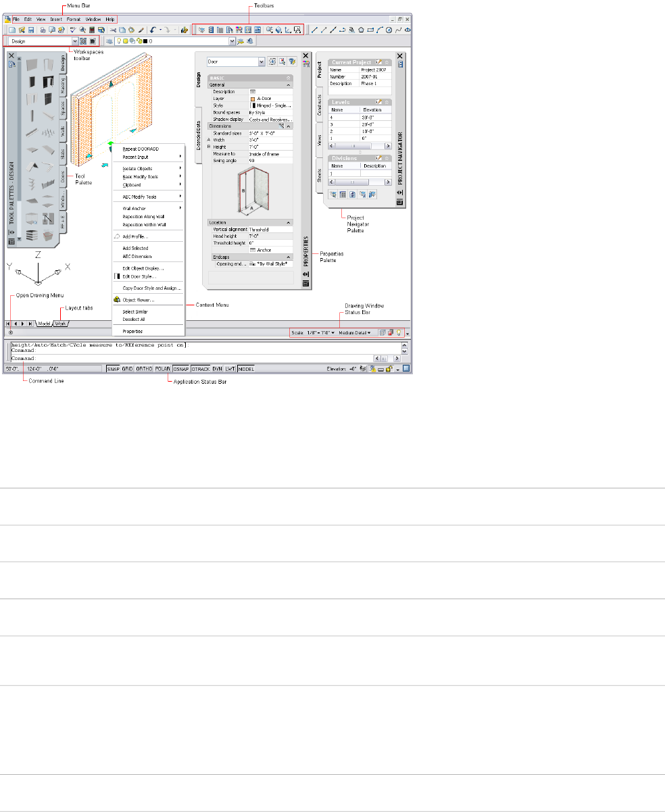The height and width of the screenshot is (812, 665).
Task: Toggle GRID display in status bar
Action: click(127, 370)
